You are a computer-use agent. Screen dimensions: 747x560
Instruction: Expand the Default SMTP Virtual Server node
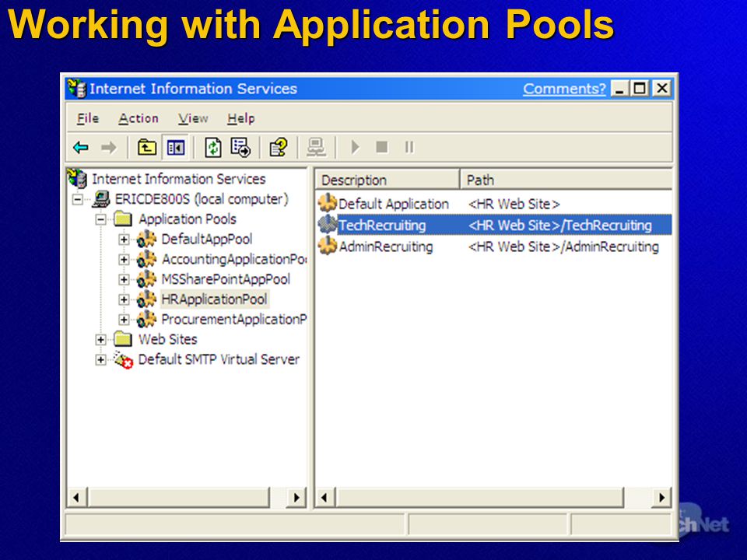pos(100,359)
